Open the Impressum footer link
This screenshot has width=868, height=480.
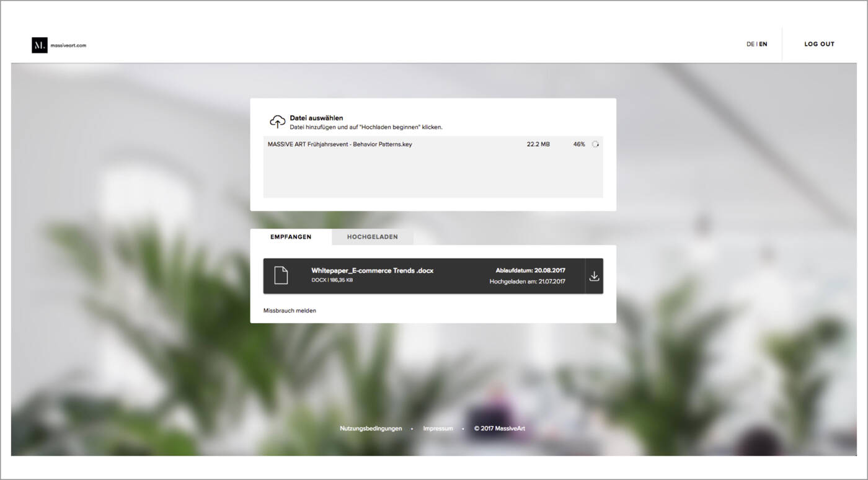coord(438,429)
